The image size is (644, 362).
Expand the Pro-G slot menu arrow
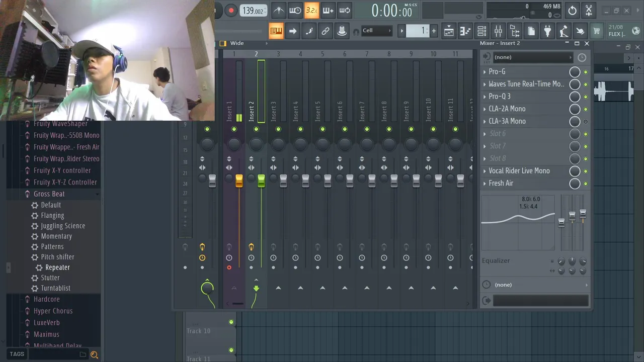click(485, 72)
